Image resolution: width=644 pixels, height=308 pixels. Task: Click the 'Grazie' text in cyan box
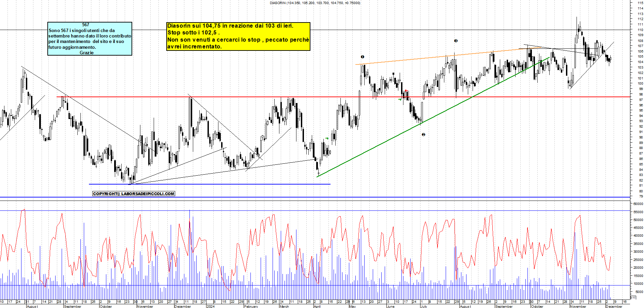tap(87, 53)
